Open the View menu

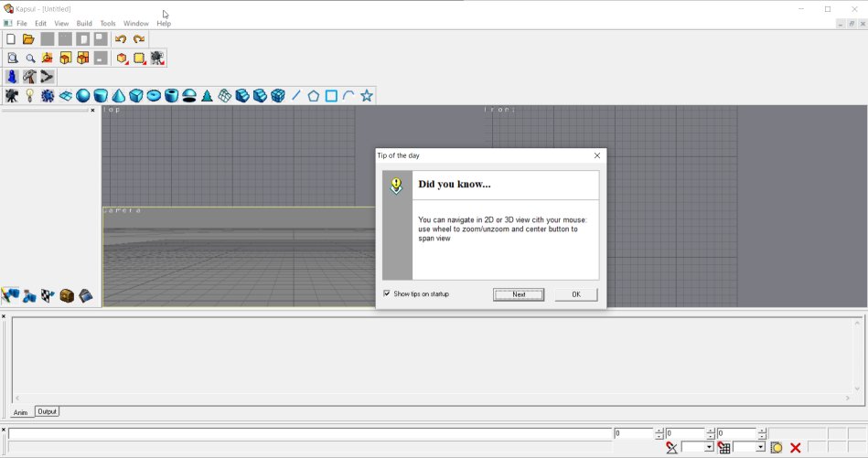(x=61, y=23)
